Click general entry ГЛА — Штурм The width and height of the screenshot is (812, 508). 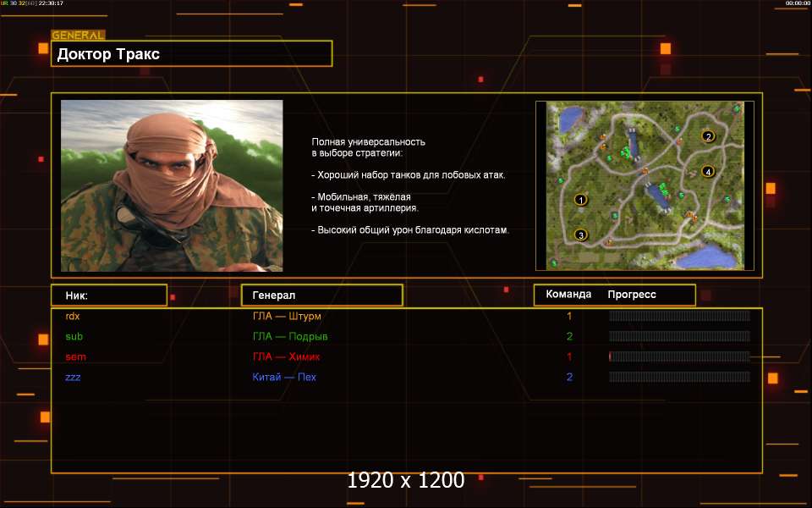click(287, 316)
